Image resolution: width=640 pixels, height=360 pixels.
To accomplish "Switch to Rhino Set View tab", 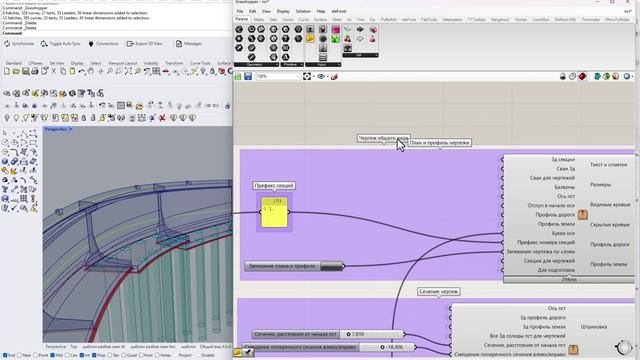I will [x=57, y=63].
